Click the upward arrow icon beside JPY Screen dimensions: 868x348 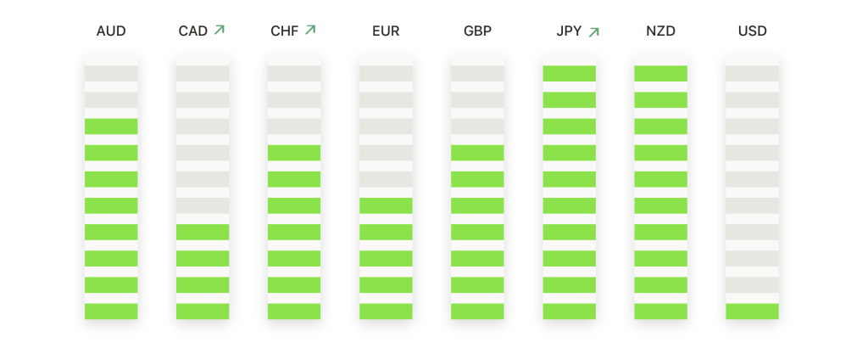point(593,31)
